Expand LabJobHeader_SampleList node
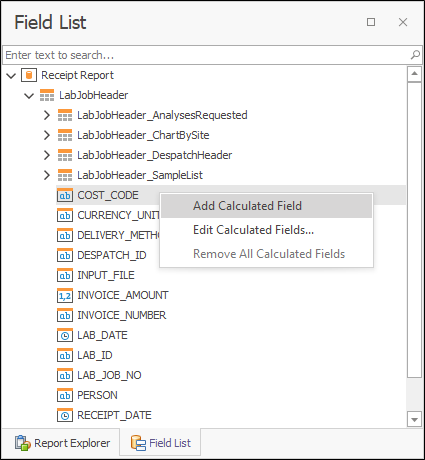This screenshot has width=425, height=460. (47, 175)
